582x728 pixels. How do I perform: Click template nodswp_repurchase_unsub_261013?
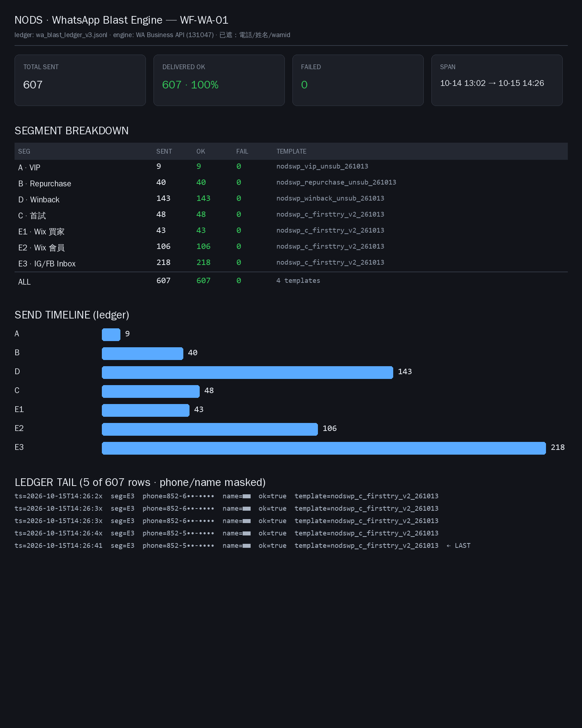point(336,182)
